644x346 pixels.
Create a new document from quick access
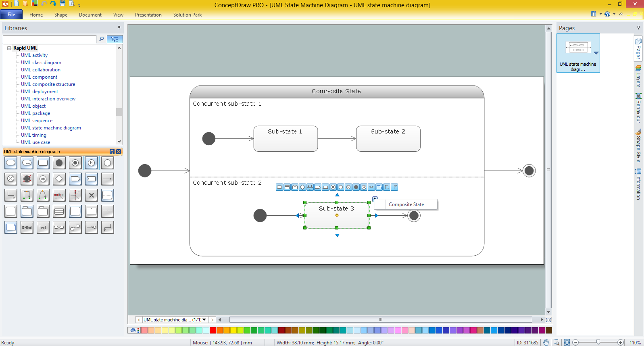tap(17, 4)
